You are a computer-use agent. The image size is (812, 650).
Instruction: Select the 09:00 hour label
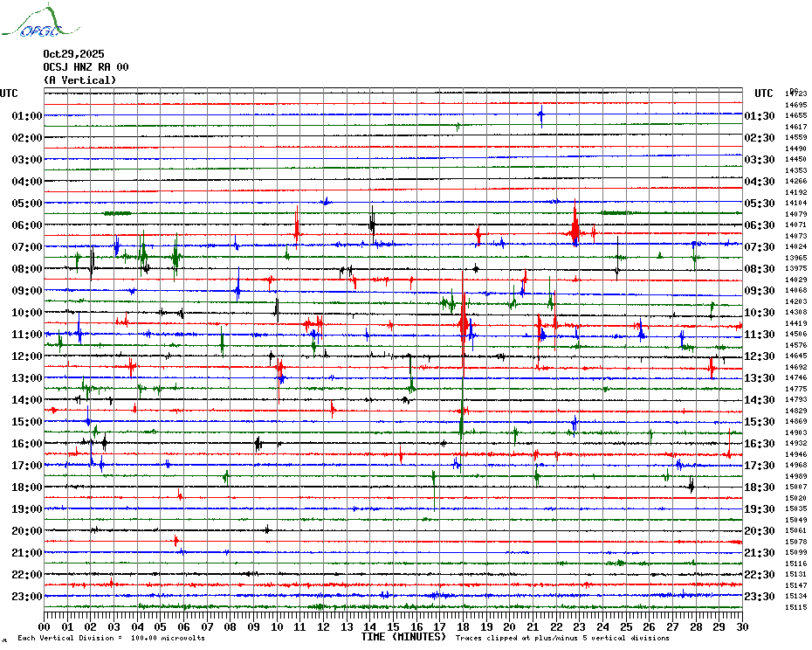click(x=27, y=290)
